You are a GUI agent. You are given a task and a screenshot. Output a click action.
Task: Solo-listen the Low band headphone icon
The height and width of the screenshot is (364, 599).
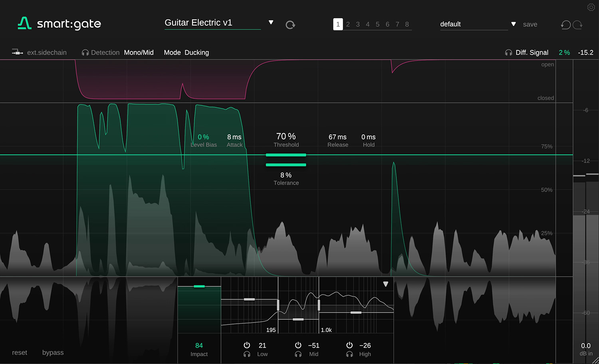(247, 354)
